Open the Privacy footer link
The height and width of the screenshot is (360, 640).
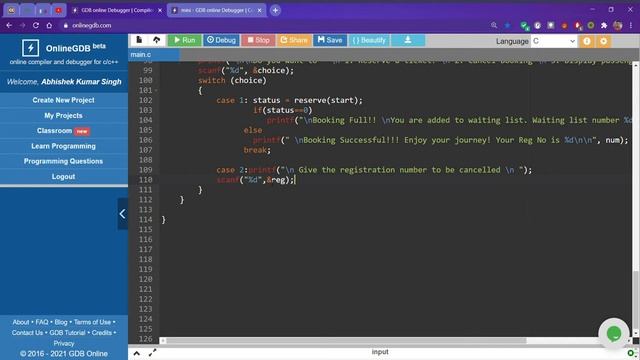[x=64, y=343]
